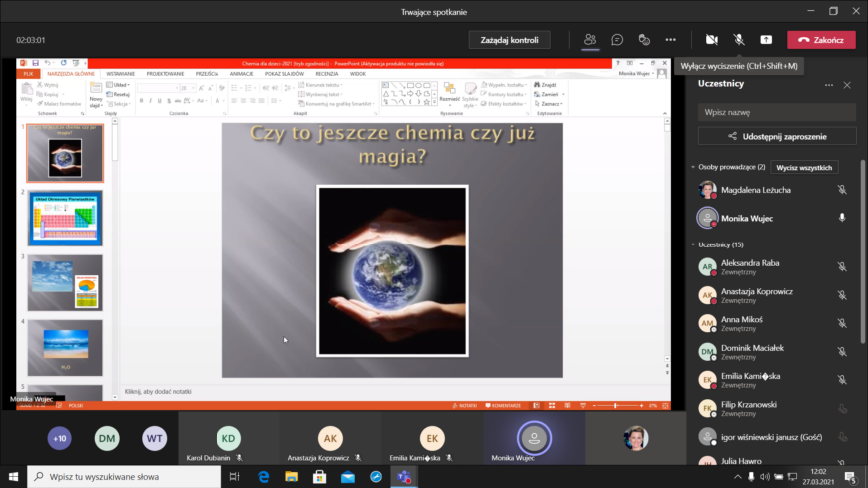868x488 pixels.
Task: Click the Redo icon in PowerPoint
Action: click(x=63, y=63)
